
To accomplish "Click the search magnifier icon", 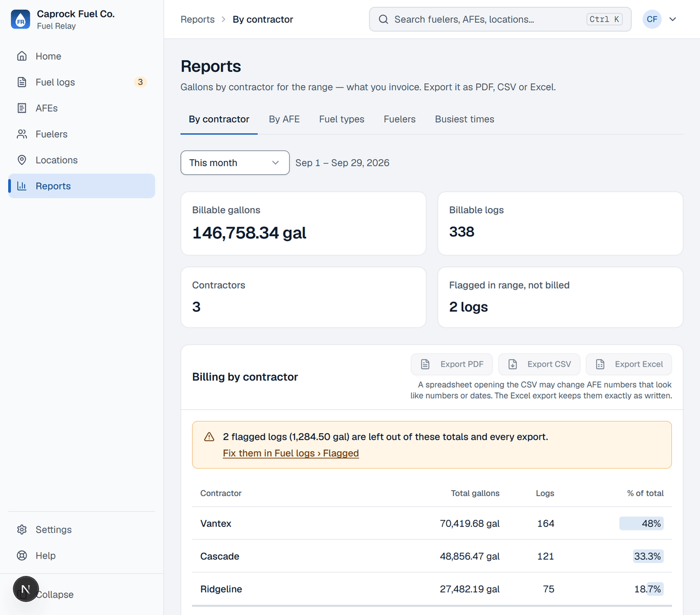I will (x=383, y=19).
